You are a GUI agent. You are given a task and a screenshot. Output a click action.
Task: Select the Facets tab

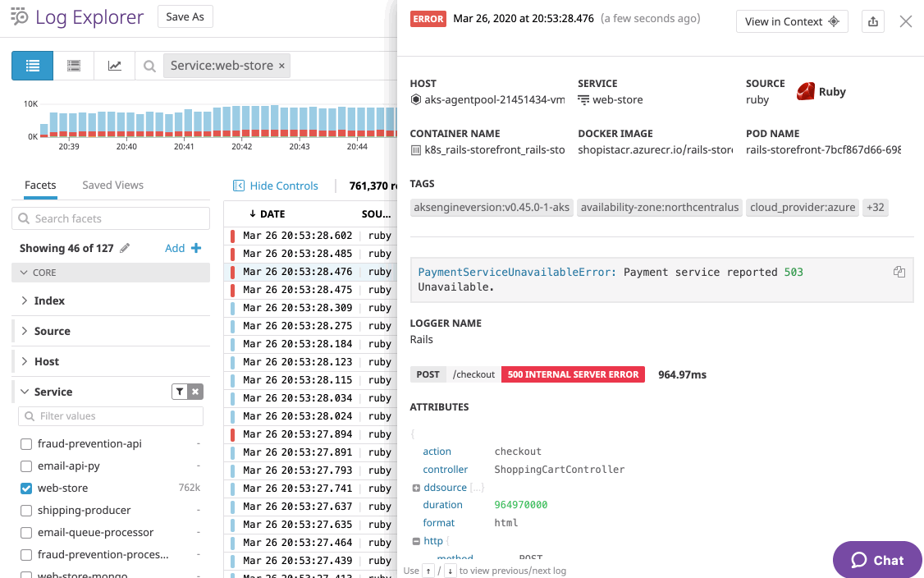(x=40, y=186)
